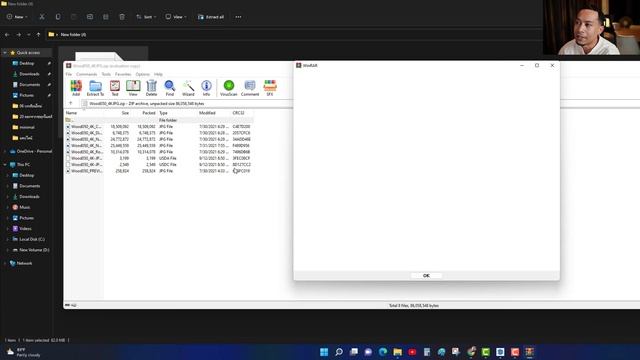Click the Copy icon in Explorer toolbar
The width and height of the screenshot is (640, 360).
click(x=58, y=17)
